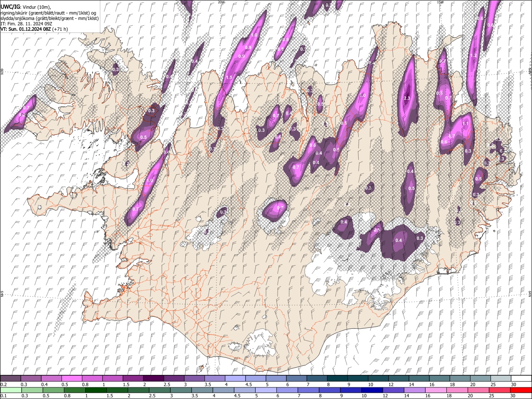The image size is (532, 399).
Task: Click the 'UWC/IG' title text
Action: (10, 7)
